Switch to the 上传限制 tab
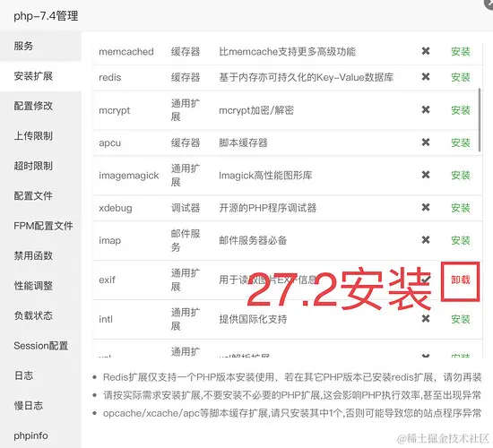This screenshot has width=493, height=448. (x=40, y=136)
